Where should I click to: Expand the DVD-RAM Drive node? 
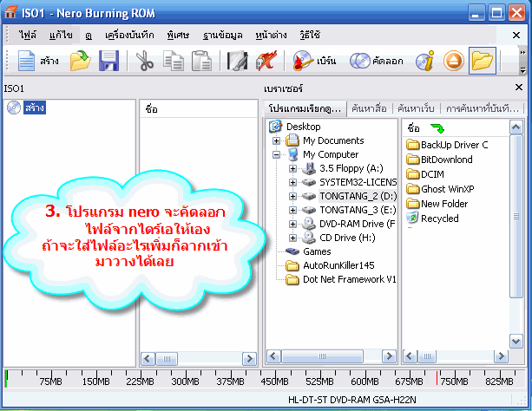click(292, 224)
